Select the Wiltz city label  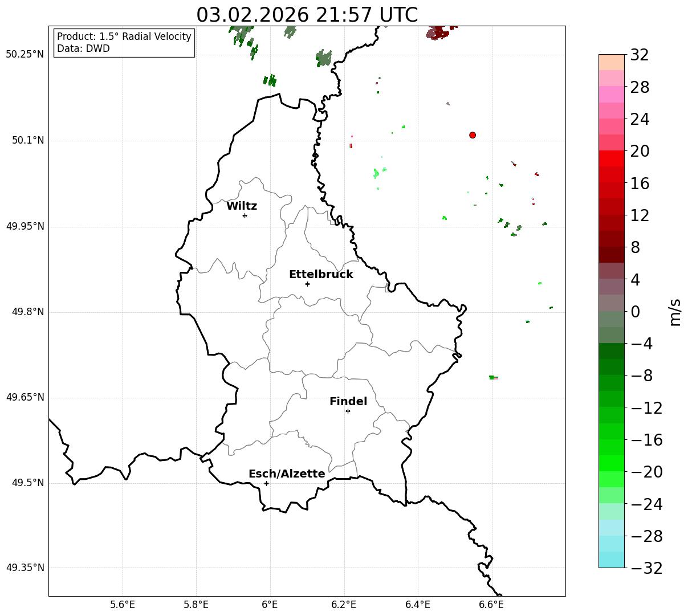[x=242, y=206]
